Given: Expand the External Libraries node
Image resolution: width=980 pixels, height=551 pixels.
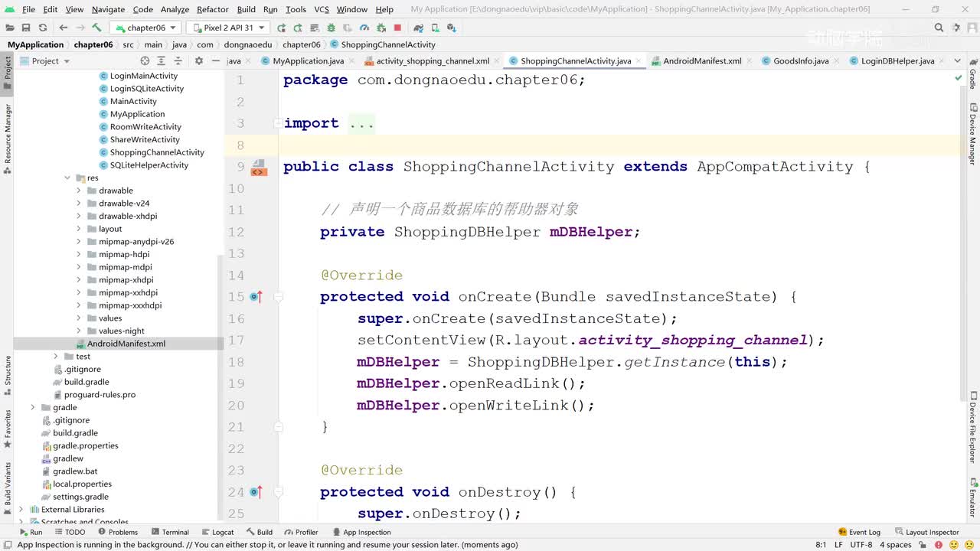Looking at the screenshot, I should (21, 510).
